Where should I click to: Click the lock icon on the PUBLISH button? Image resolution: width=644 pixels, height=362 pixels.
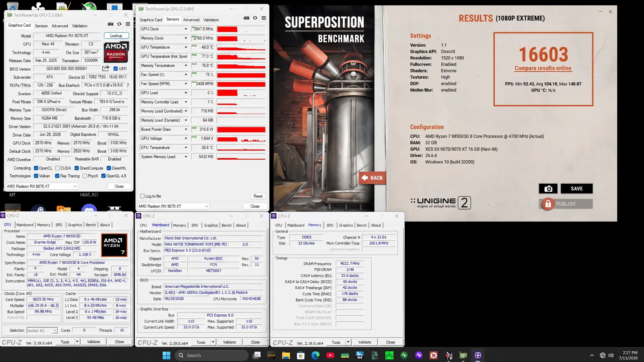(x=548, y=204)
